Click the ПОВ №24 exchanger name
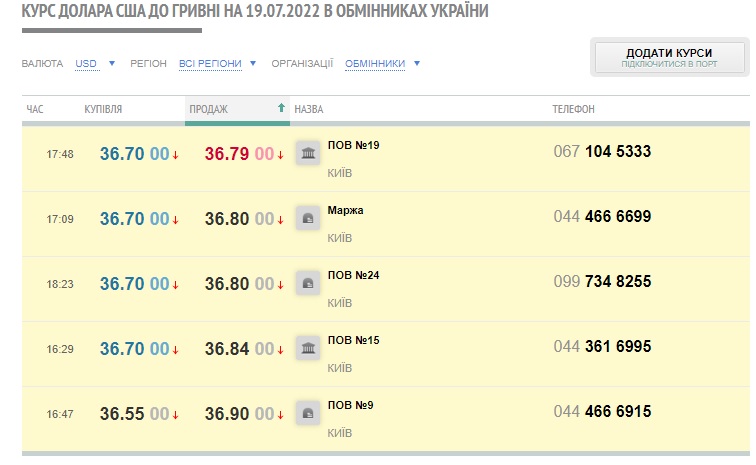 point(353,275)
